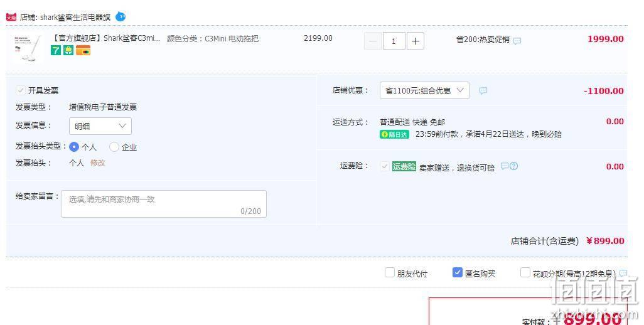Screen dimensions: 644x325
Task: Uncheck the 匿名购买 checkbox
Action: (x=457, y=272)
